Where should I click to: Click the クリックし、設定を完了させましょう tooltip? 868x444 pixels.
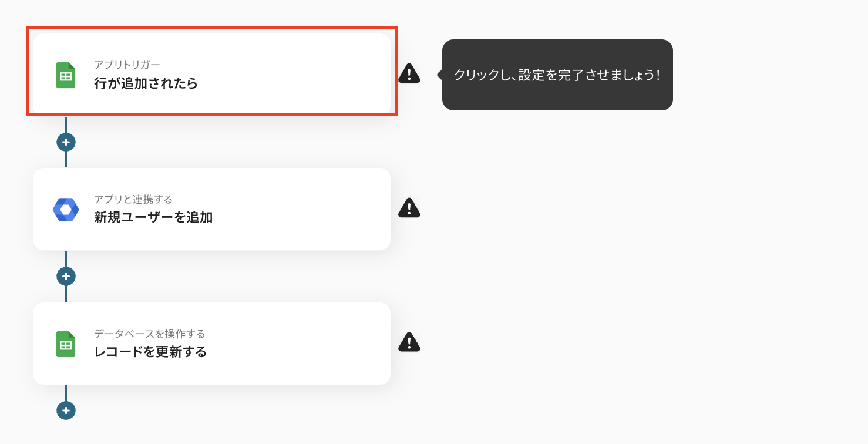[557, 75]
